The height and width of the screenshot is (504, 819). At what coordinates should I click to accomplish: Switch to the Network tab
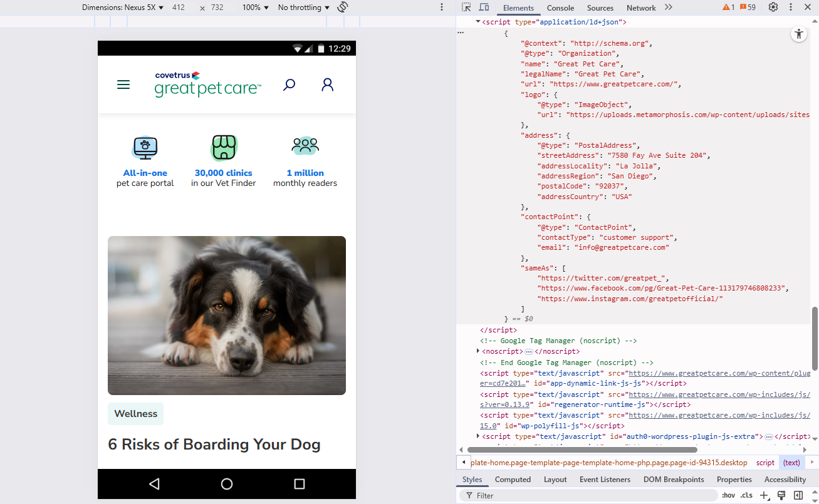[x=641, y=8]
